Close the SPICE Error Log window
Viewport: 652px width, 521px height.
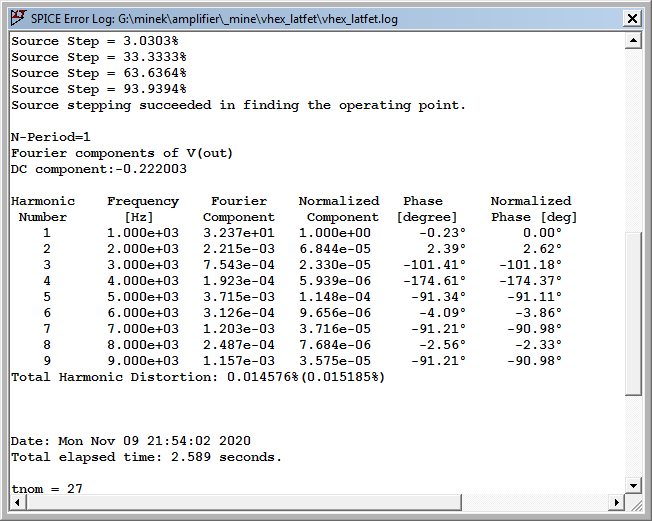pyautogui.click(x=632, y=19)
